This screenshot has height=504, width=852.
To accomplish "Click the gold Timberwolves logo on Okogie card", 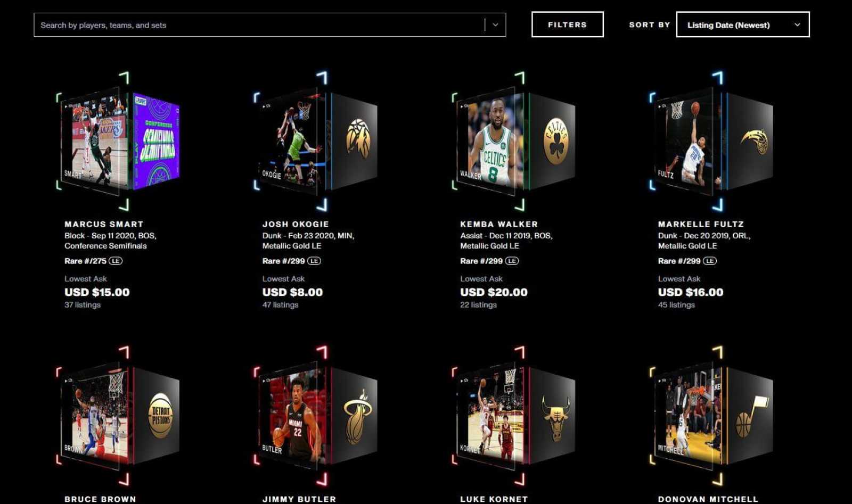I will click(358, 139).
